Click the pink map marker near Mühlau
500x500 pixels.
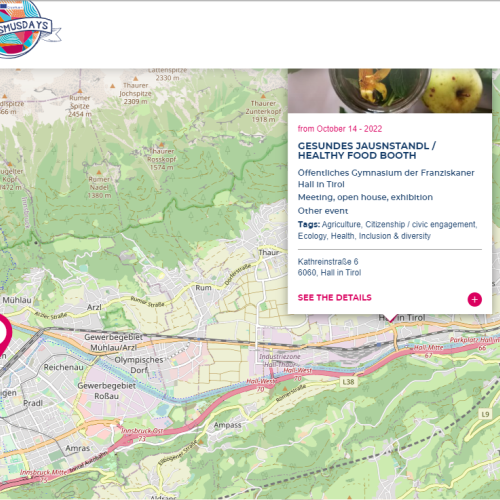[x=3, y=333]
